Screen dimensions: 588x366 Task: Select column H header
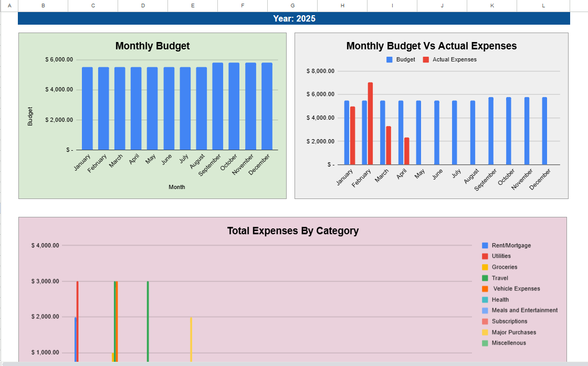click(342, 6)
